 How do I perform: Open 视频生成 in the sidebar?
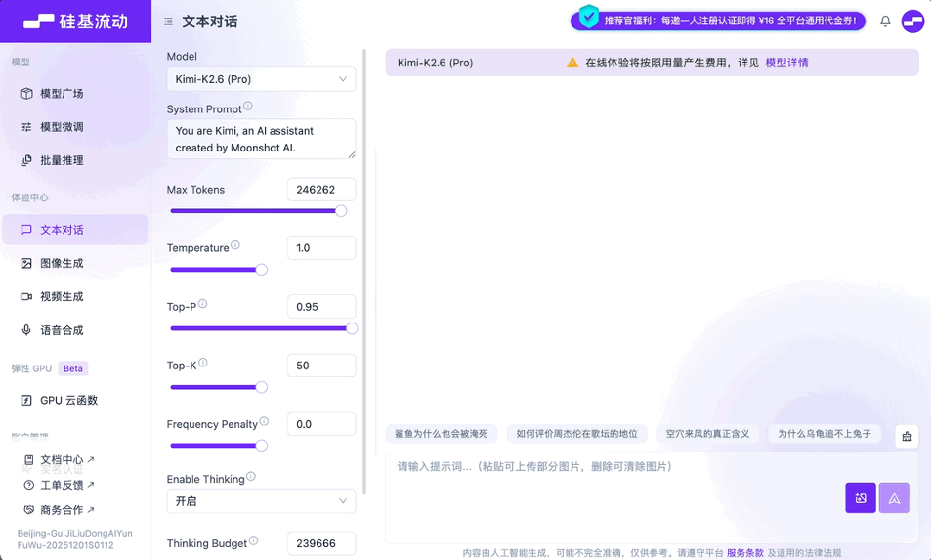click(75, 297)
